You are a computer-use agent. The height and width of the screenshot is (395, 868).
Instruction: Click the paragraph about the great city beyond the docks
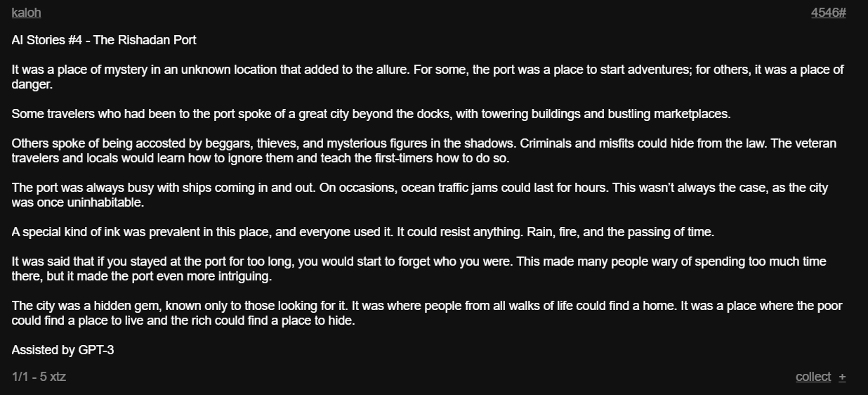(371, 114)
